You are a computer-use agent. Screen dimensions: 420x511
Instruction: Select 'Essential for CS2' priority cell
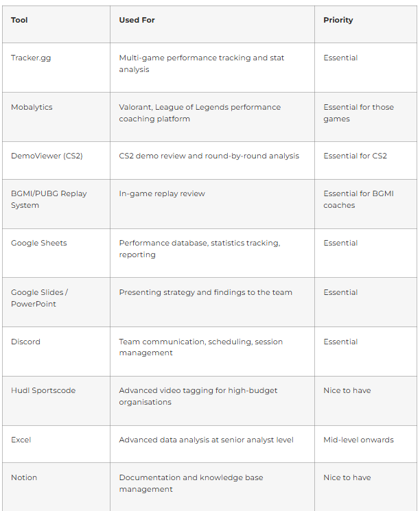[x=366, y=161]
